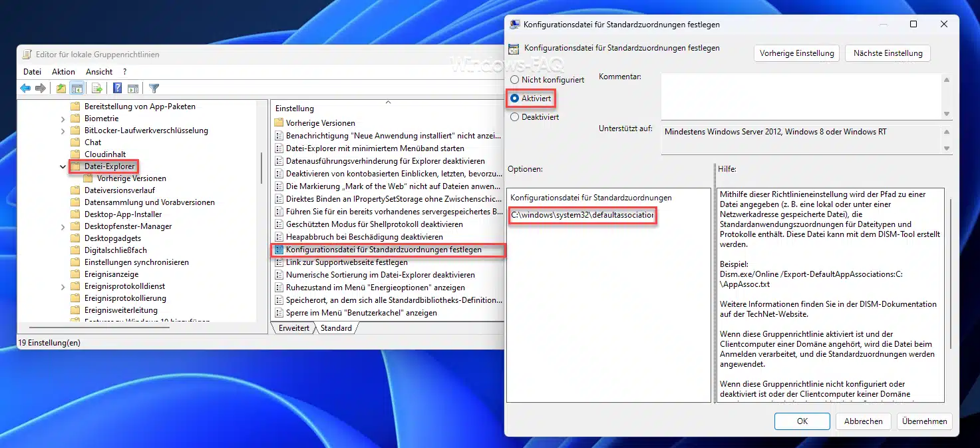
Task: Click the blue Back arrow in toolbar
Action: coord(25,89)
